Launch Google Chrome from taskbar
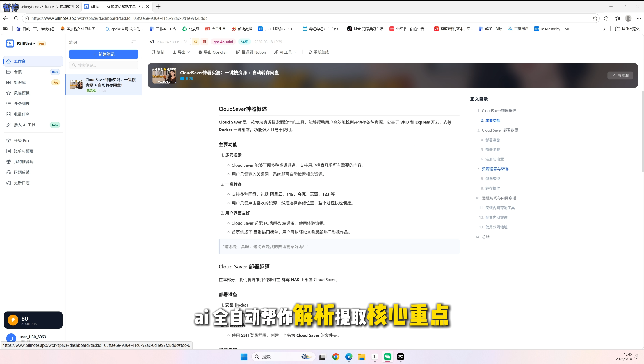 (336, 357)
